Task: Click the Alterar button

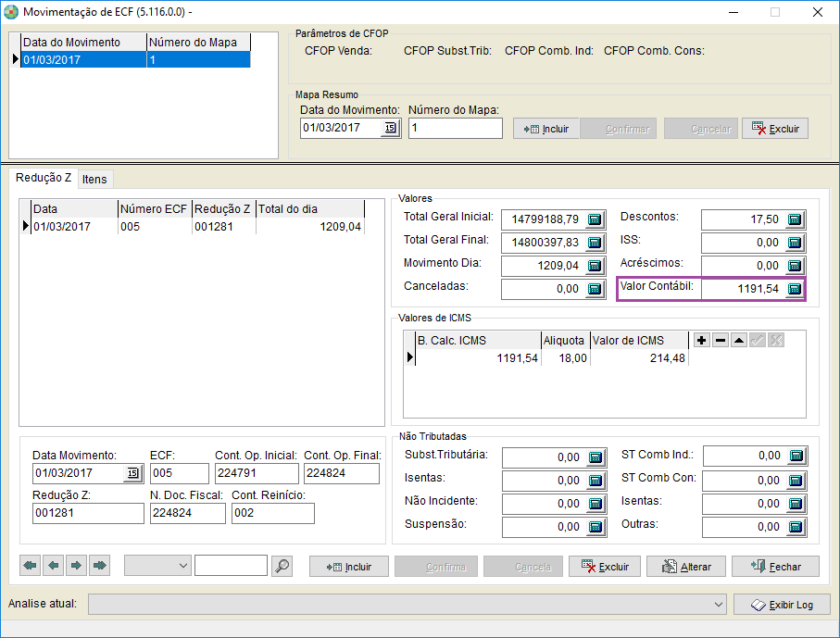Action: (686, 567)
